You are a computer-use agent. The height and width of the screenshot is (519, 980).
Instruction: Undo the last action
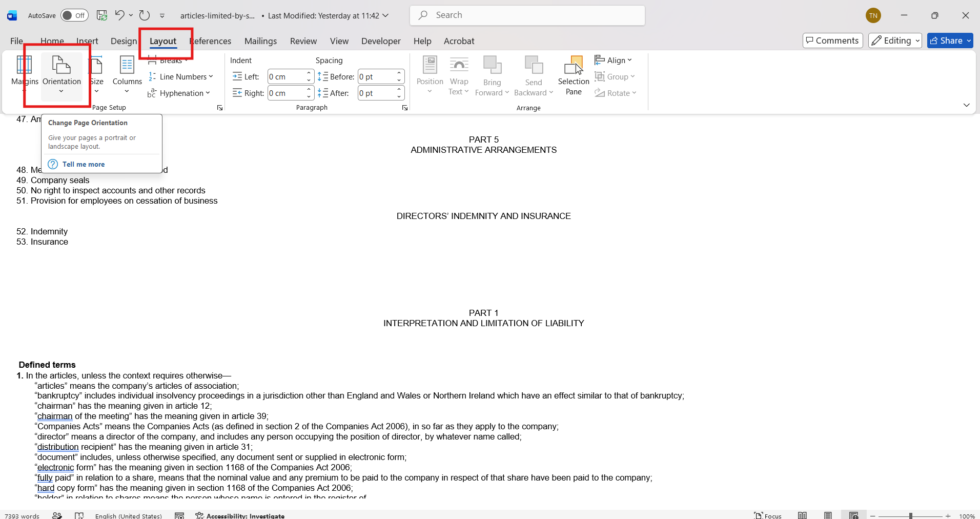click(x=119, y=15)
